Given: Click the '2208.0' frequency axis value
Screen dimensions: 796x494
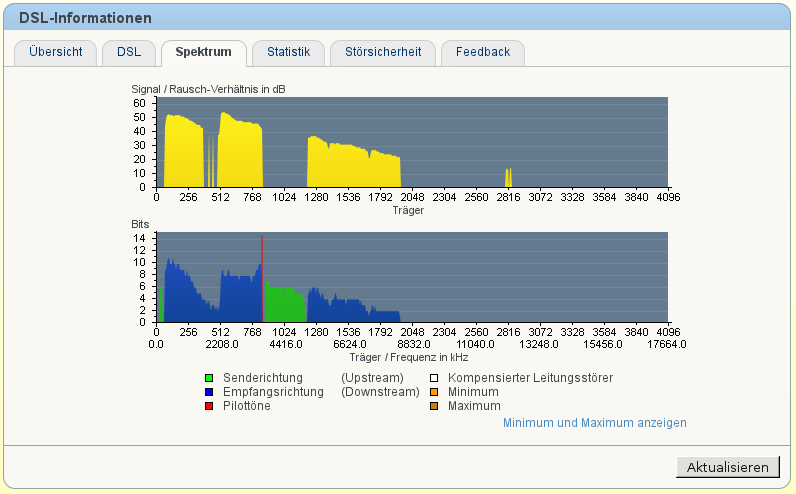Looking at the screenshot, I should tap(222, 344).
